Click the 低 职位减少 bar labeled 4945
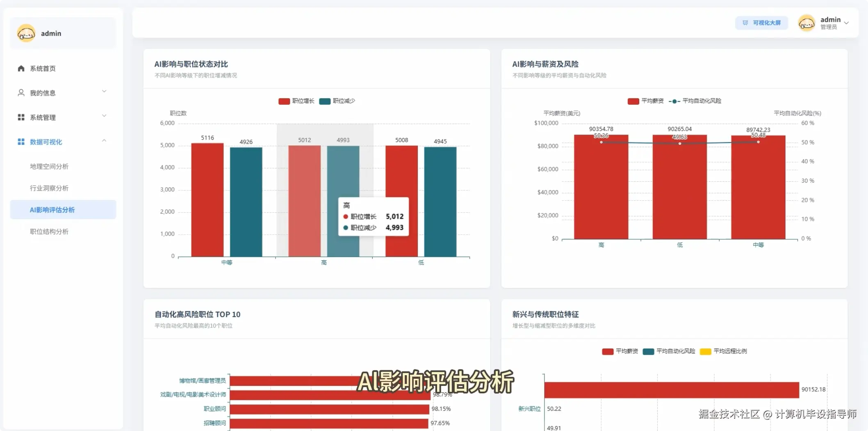Image resolution: width=868 pixels, height=431 pixels. [x=440, y=202]
